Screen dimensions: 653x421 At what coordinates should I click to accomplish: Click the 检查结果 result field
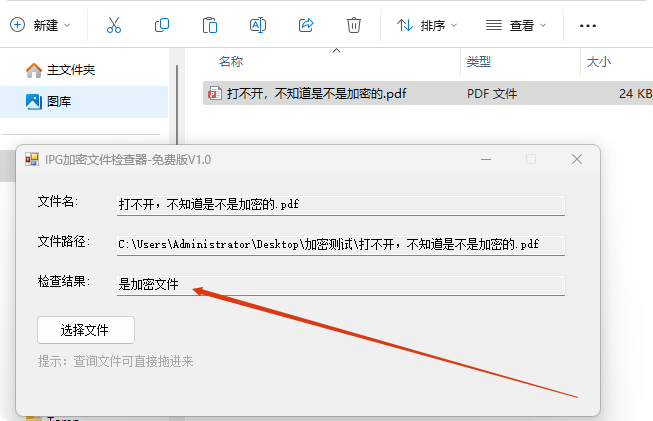(341, 285)
